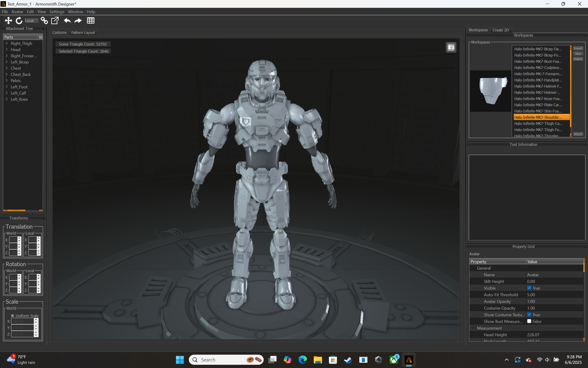Open the File menu
The width and height of the screenshot is (588, 368).
pos(5,11)
